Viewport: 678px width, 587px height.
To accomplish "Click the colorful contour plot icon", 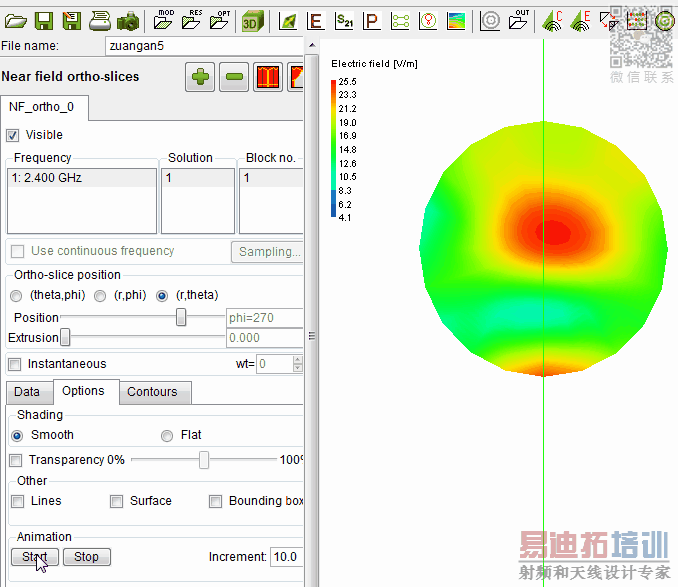I will [x=456, y=21].
